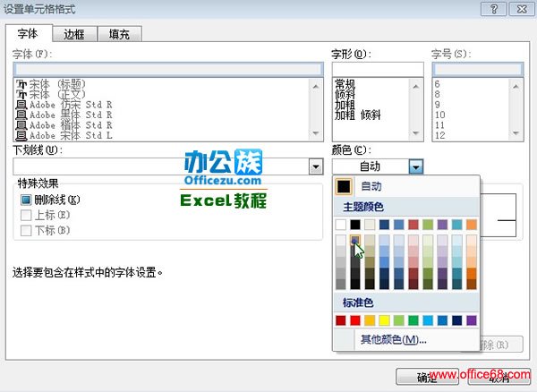Toggle the 上标 checkbox
The image size is (537, 392).
(26, 215)
